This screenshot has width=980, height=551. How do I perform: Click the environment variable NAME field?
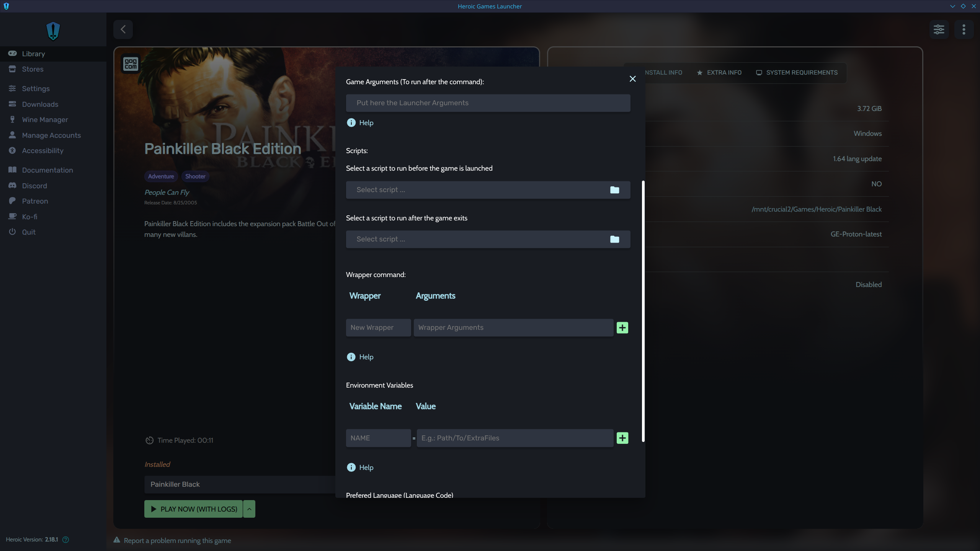click(378, 438)
